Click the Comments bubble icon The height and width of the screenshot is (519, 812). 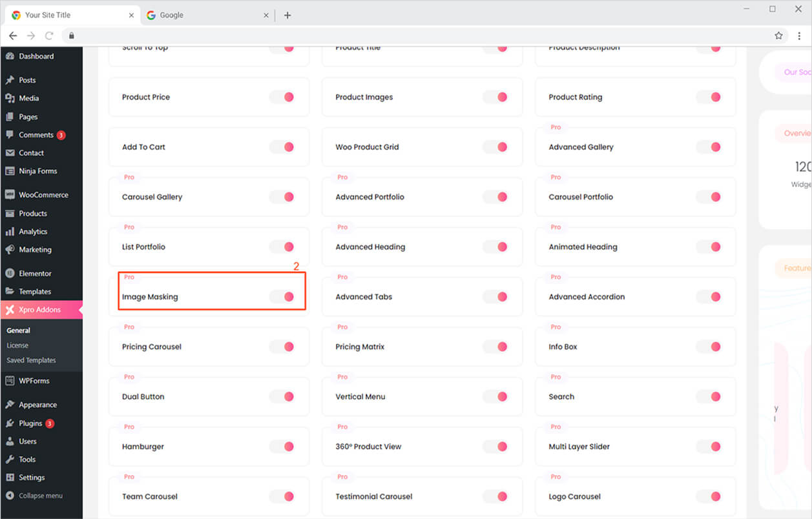(10, 135)
